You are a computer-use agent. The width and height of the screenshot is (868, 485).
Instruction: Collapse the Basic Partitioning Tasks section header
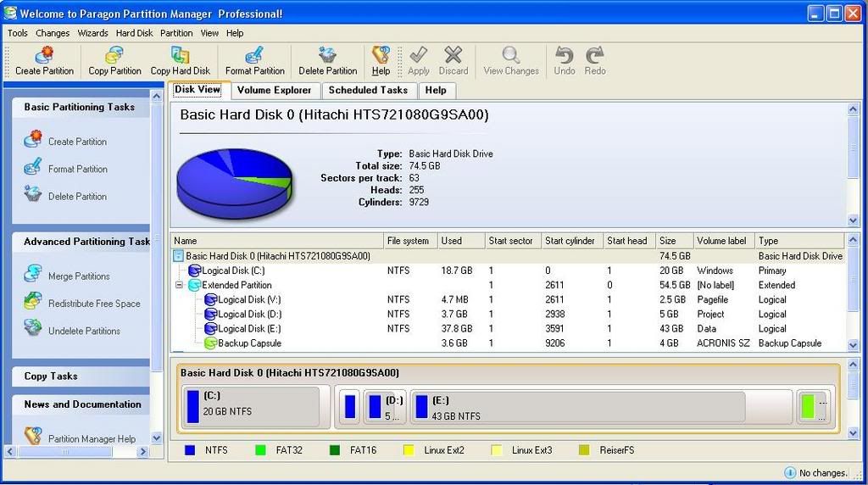coord(79,107)
